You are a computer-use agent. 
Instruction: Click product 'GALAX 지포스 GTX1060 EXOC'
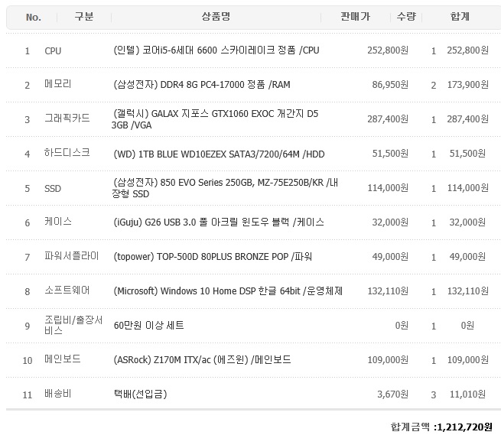(x=213, y=114)
